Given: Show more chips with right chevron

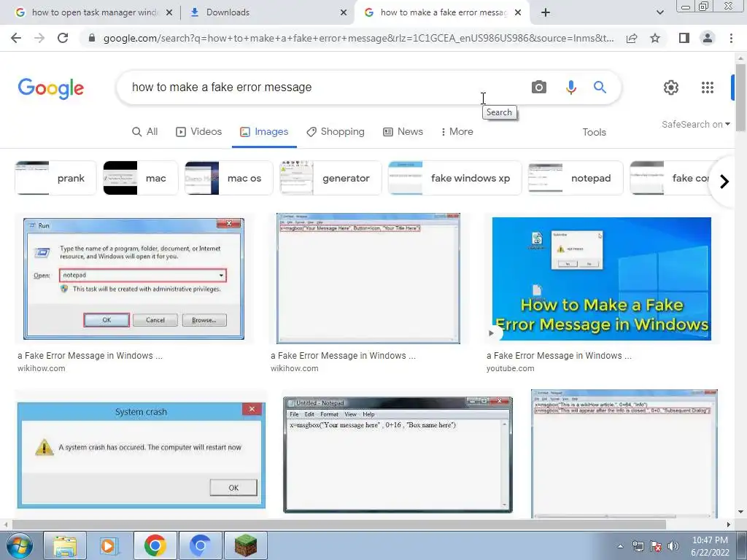Looking at the screenshot, I should coord(724,182).
